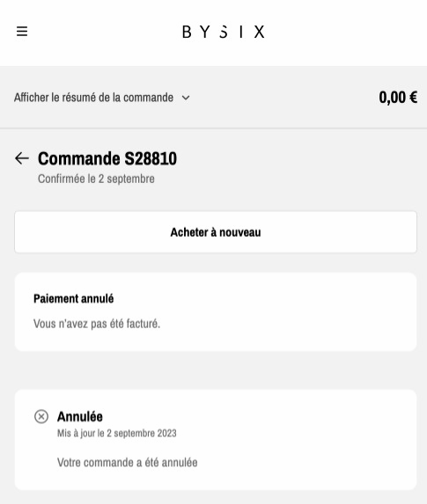The height and width of the screenshot is (504, 427).
Task: Click the 'Paiement annulé' heading
Action: click(x=74, y=298)
